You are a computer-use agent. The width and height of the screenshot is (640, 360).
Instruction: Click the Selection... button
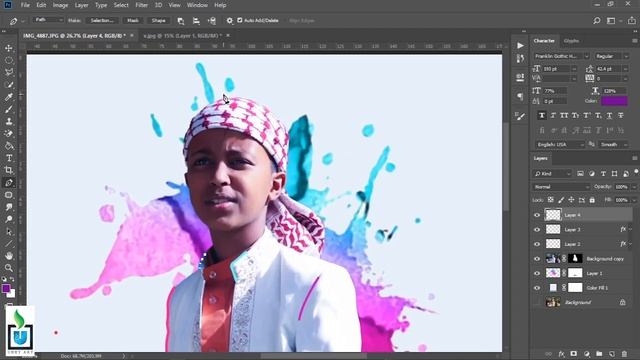click(x=102, y=20)
